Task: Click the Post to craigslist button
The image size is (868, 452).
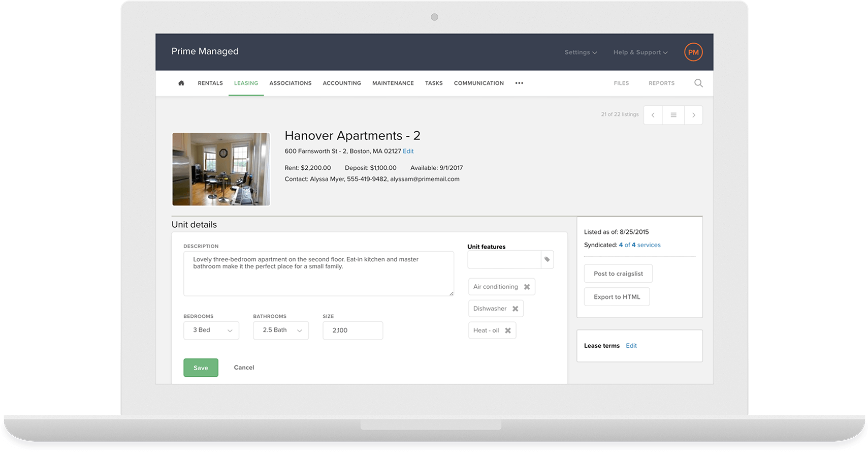Action: click(618, 274)
